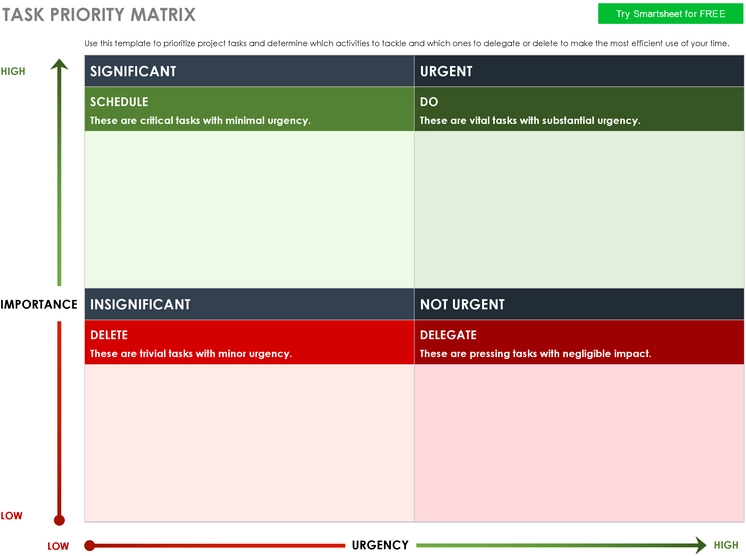Select the INSIGNIFICANT header cell
This screenshot has width=746, height=556.
(x=249, y=304)
